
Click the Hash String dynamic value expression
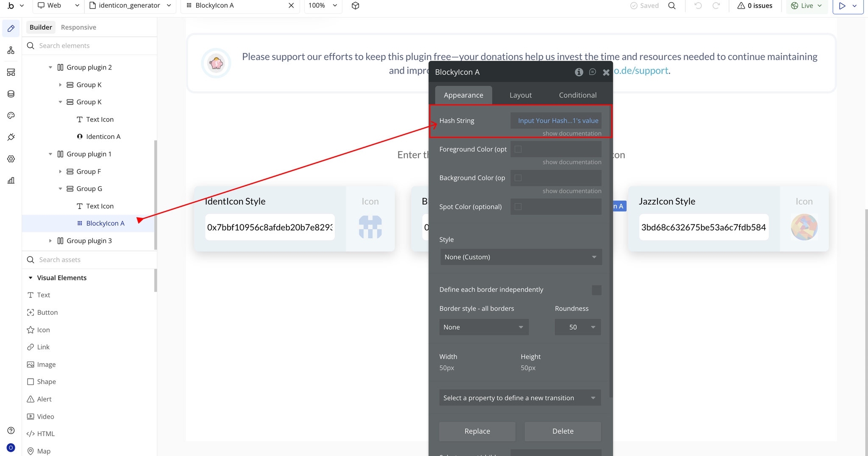click(x=558, y=121)
